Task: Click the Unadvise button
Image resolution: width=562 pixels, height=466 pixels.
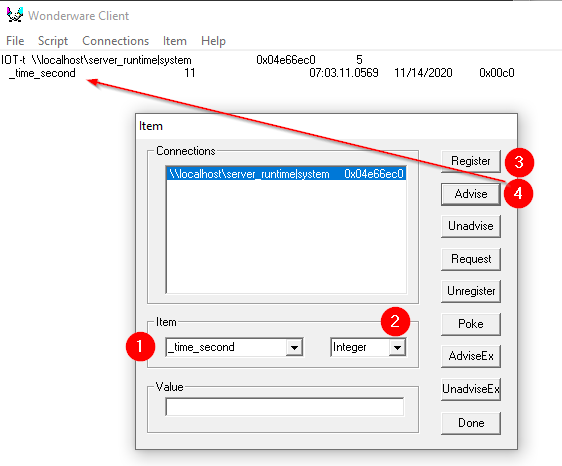Action: (x=471, y=226)
